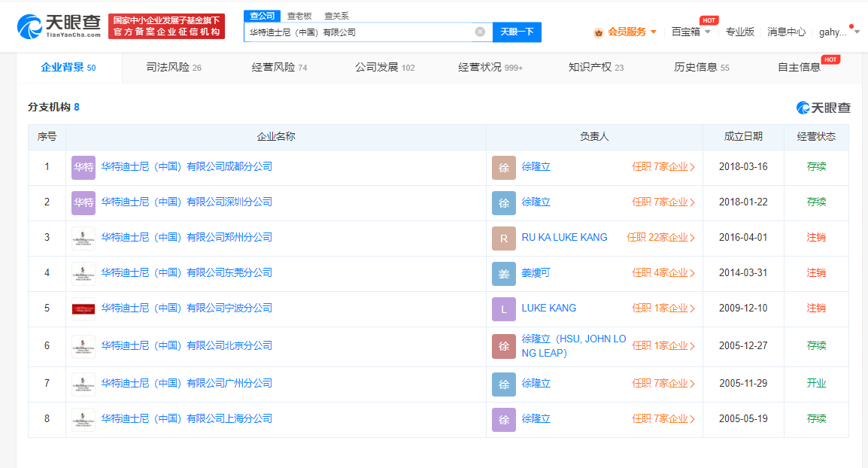Click the red 徐 avatar in the 北京分公司 row
The width and height of the screenshot is (868, 468).
pyautogui.click(x=504, y=347)
